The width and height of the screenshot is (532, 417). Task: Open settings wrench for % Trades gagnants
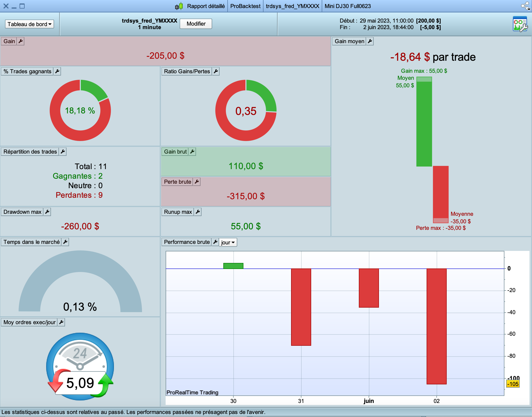pyautogui.click(x=57, y=71)
